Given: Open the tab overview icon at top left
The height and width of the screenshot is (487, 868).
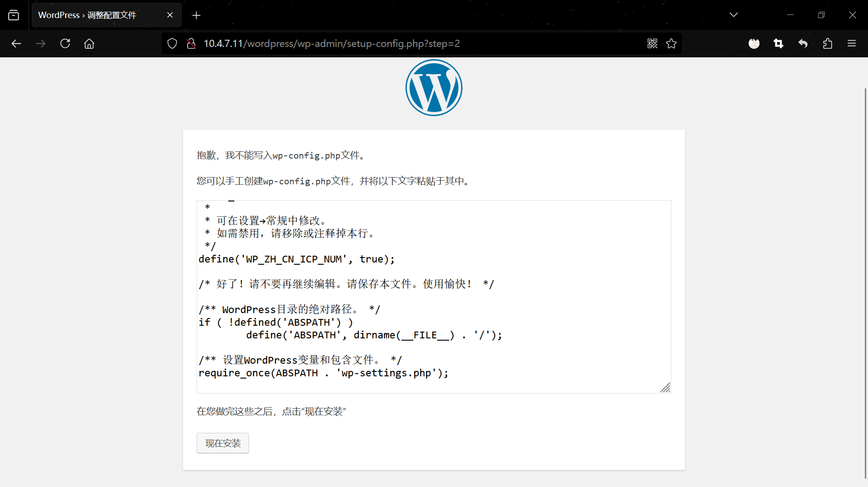Looking at the screenshot, I should [14, 15].
